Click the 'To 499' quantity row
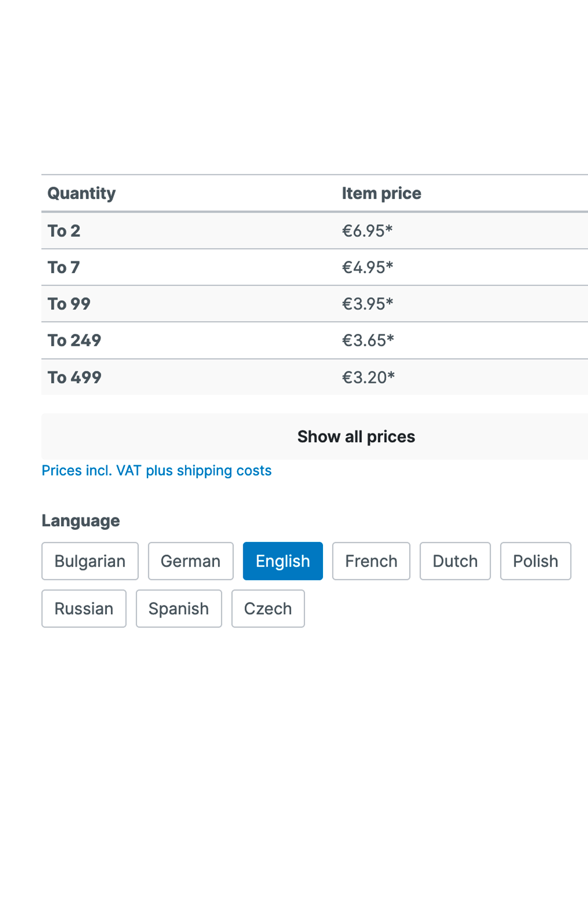Image resolution: width=588 pixels, height=911 pixels. click(315, 377)
